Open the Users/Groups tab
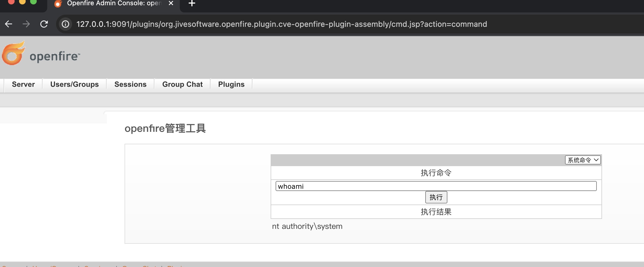The height and width of the screenshot is (267, 644). pyautogui.click(x=74, y=84)
